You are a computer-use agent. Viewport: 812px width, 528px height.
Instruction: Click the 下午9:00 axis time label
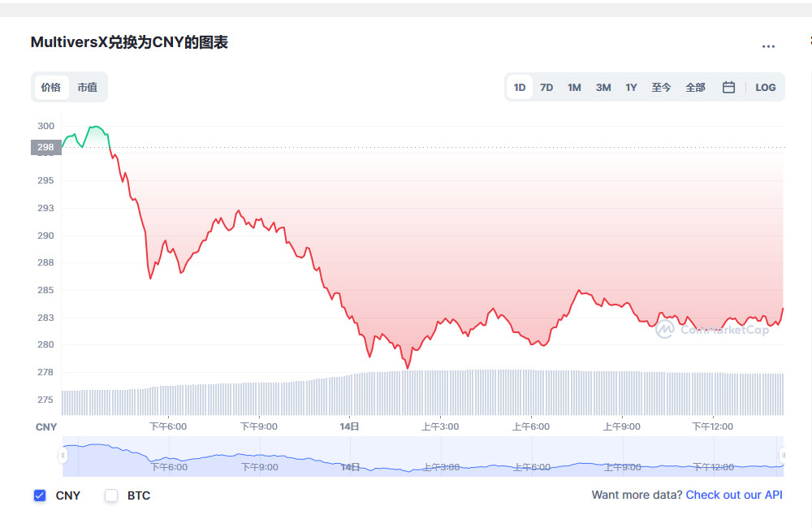259,426
